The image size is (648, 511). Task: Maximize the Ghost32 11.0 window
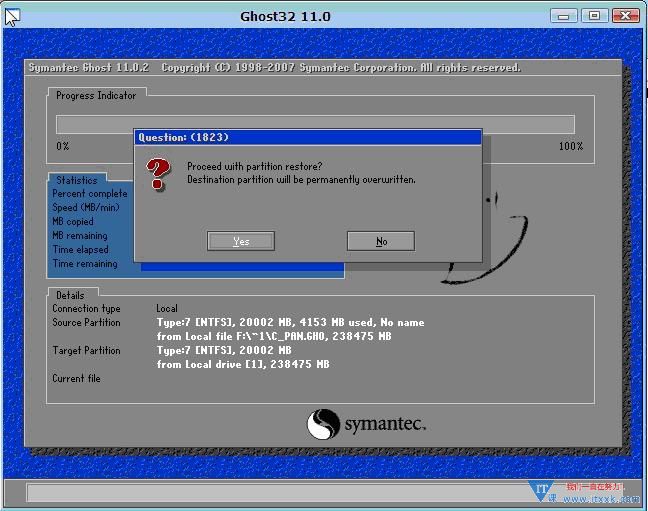pyautogui.click(x=594, y=16)
